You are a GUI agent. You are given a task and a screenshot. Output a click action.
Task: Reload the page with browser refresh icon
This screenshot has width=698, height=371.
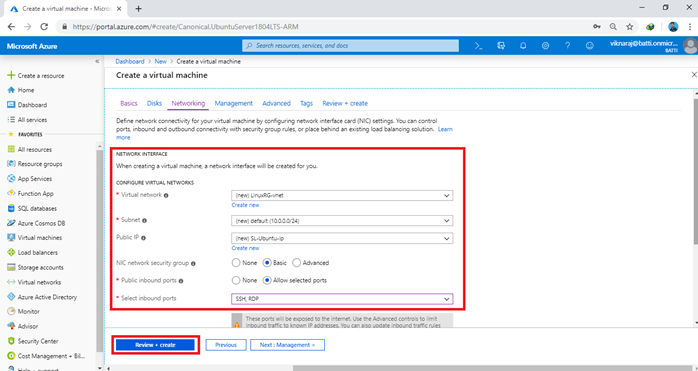(x=44, y=27)
